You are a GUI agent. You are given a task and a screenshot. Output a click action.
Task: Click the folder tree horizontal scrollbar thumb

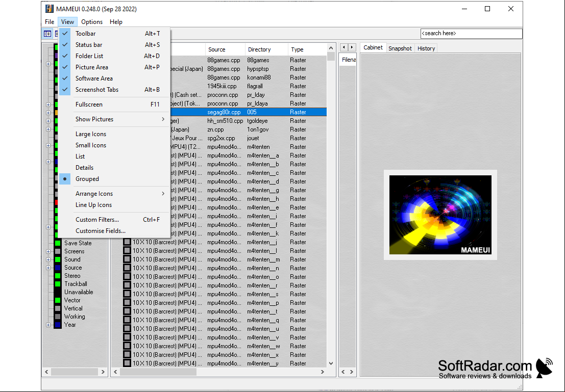[74, 372]
